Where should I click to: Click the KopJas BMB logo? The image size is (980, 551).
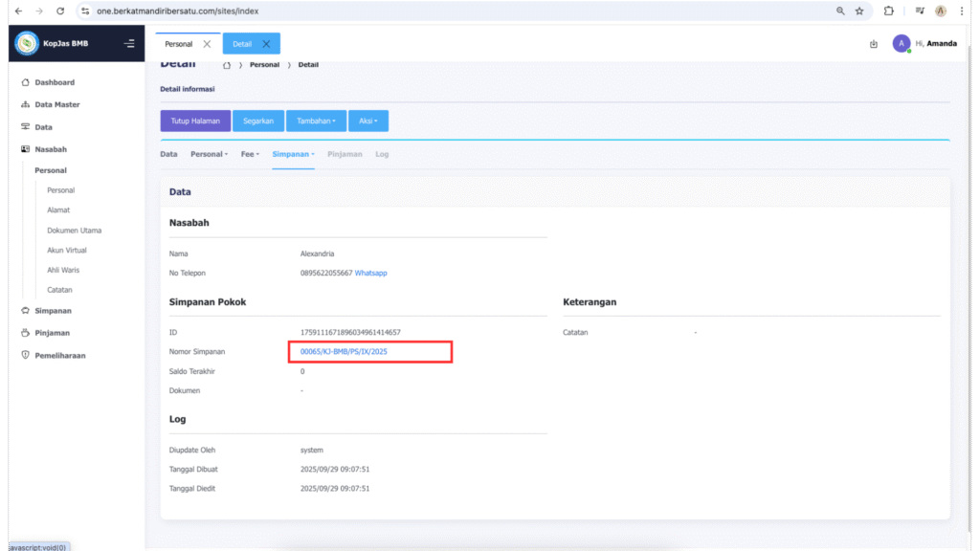[27, 43]
